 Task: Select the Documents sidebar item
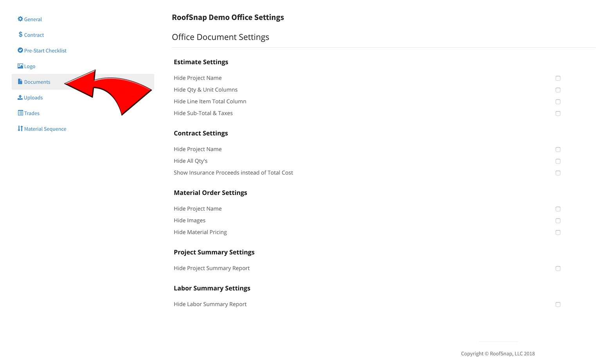[83, 82]
